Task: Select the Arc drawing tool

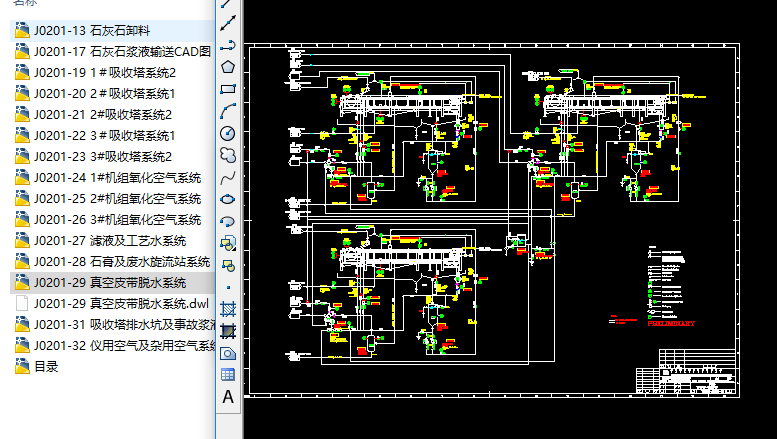Action: tap(228, 111)
